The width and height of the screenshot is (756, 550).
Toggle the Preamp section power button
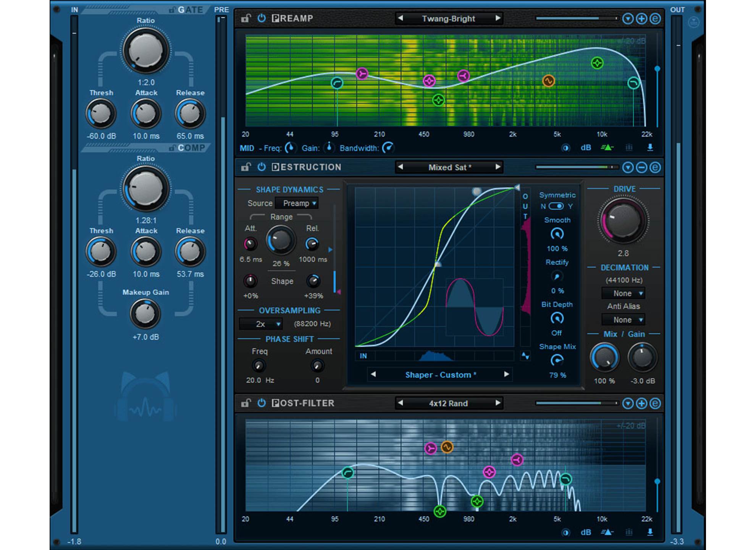(262, 18)
